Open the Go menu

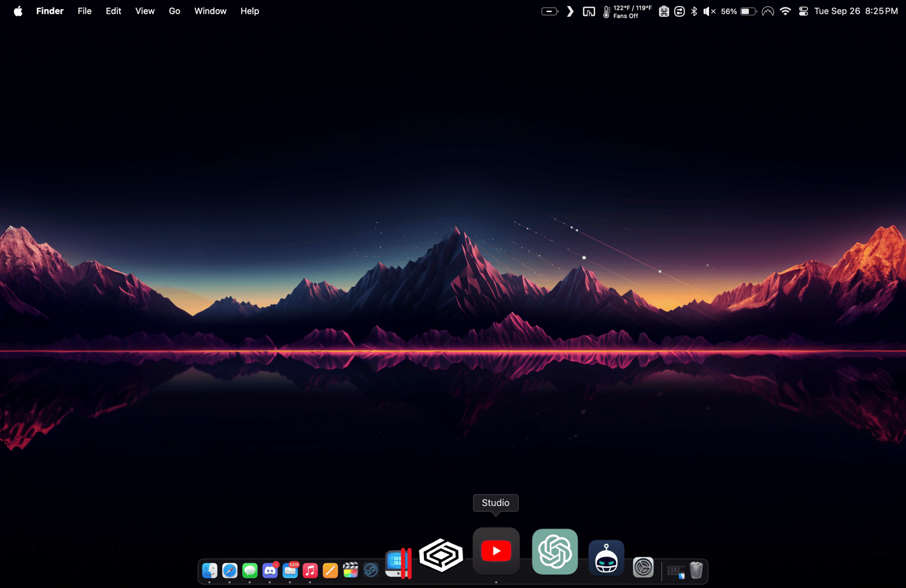(x=175, y=11)
